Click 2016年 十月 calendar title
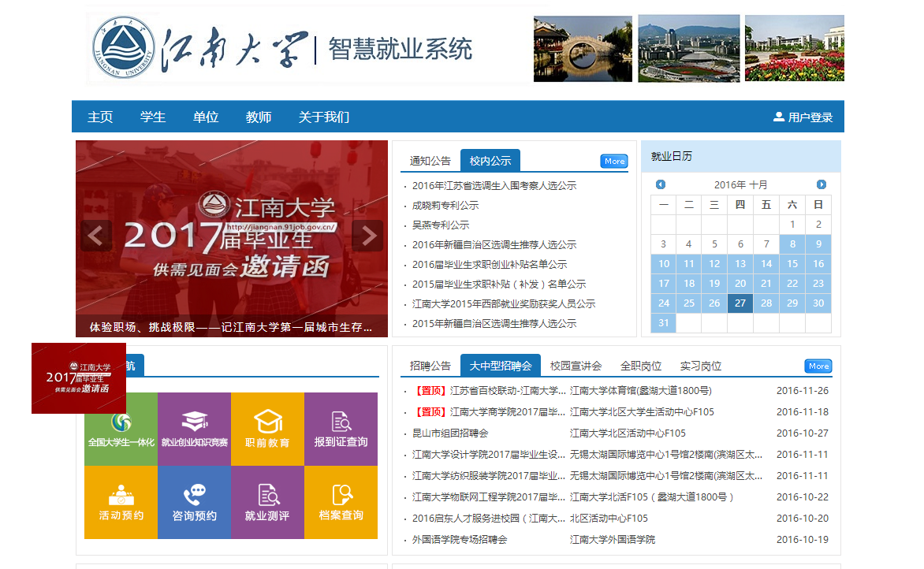This screenshot has width=924, height=569. pyautogui.click(x=741, y=185)
